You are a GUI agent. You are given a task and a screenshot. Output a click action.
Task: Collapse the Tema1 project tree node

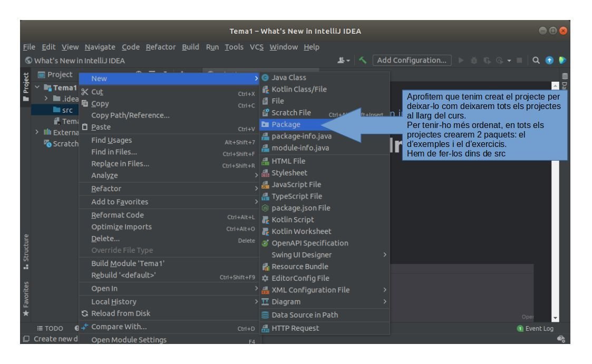pos(37,87)
